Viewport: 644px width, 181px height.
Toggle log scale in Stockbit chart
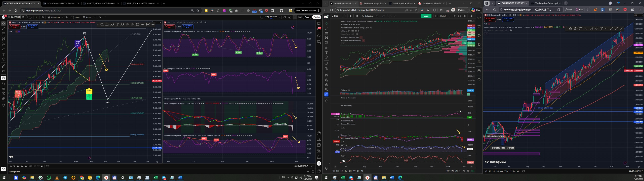[x=468, y=171]
